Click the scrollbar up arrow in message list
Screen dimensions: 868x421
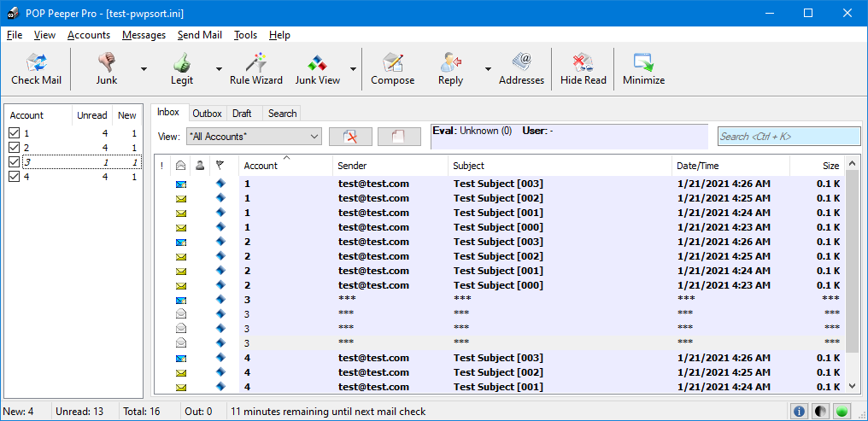coord(853,164)
